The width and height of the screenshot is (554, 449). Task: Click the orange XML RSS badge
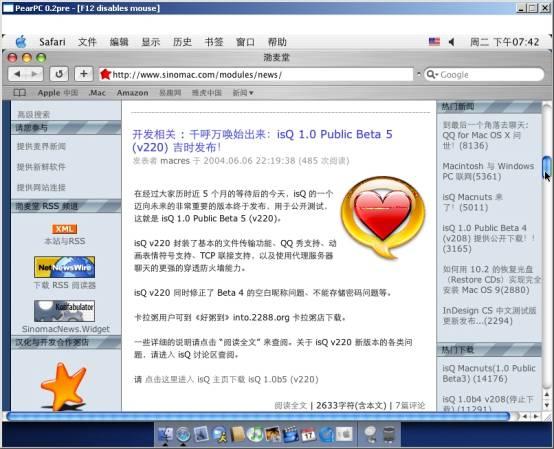coord(65,229)
